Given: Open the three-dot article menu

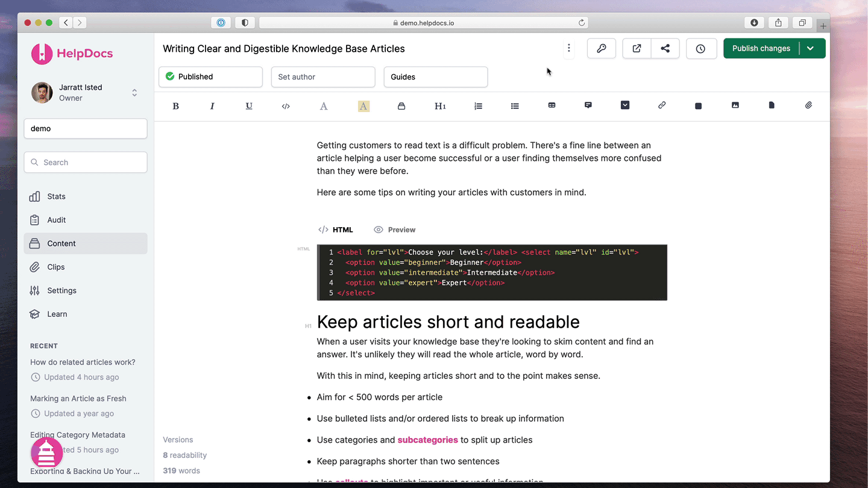Looking at the screenshot, I should click(569, 49).
